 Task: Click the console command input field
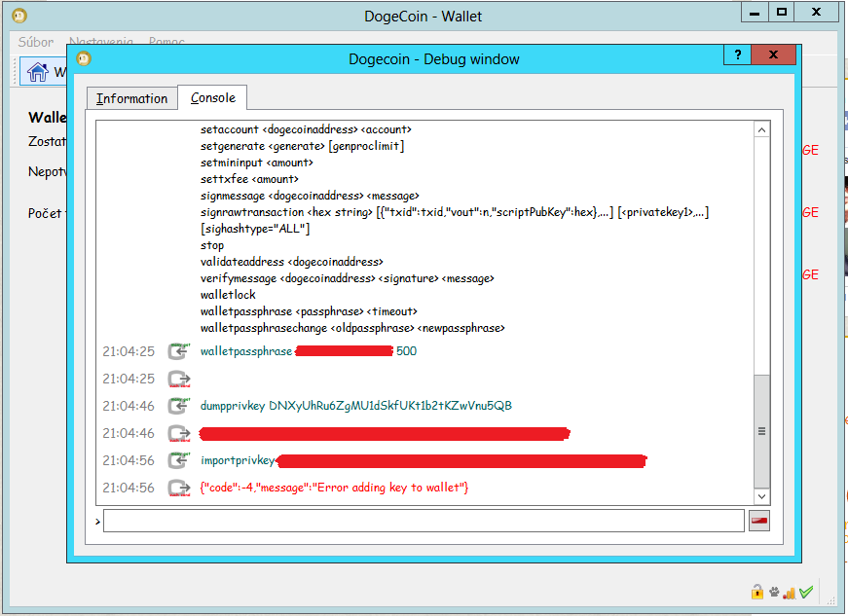pos(424,521)
